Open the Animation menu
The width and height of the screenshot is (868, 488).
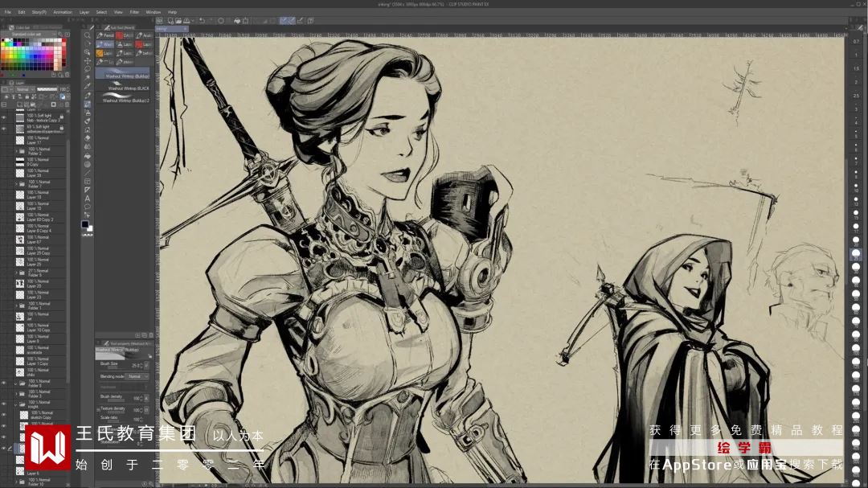coord(63,11)
